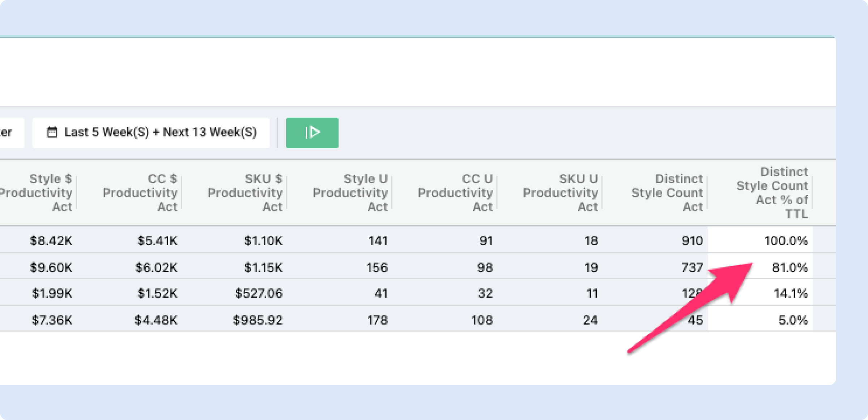This screenshot has width=868, height=420.
Task: Sort by Style $ Productivity Act column
Action: (36, 193)
